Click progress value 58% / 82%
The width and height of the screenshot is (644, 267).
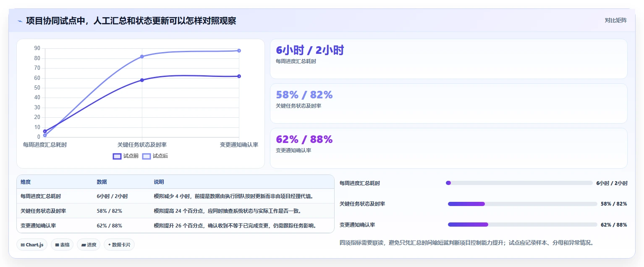tap(614, 204)
